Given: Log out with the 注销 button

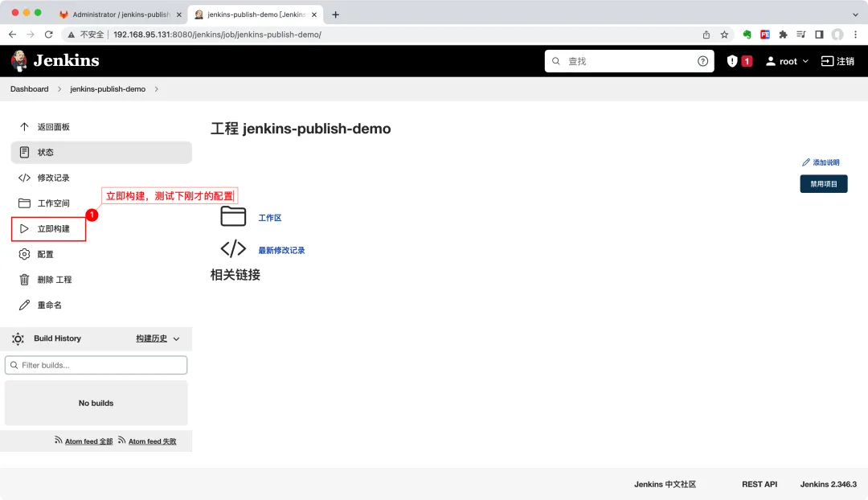Looking at the screenshot, I should coord(837,61).
